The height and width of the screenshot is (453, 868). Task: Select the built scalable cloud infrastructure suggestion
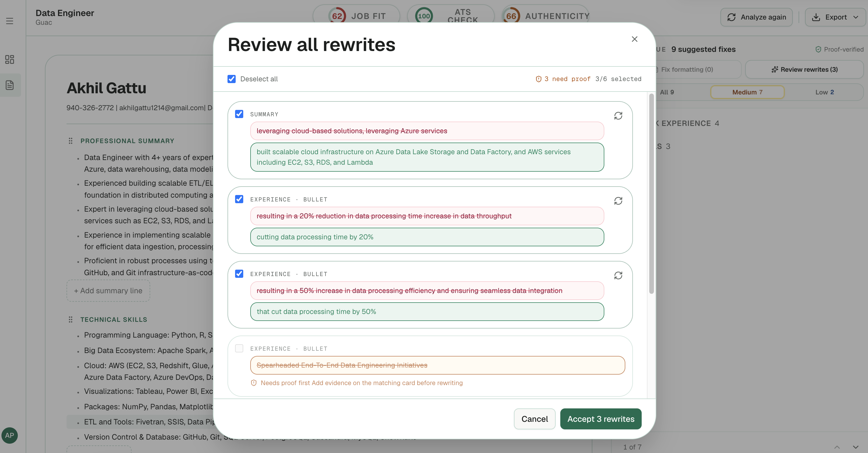pyautogui.click(x=427, y=157)
